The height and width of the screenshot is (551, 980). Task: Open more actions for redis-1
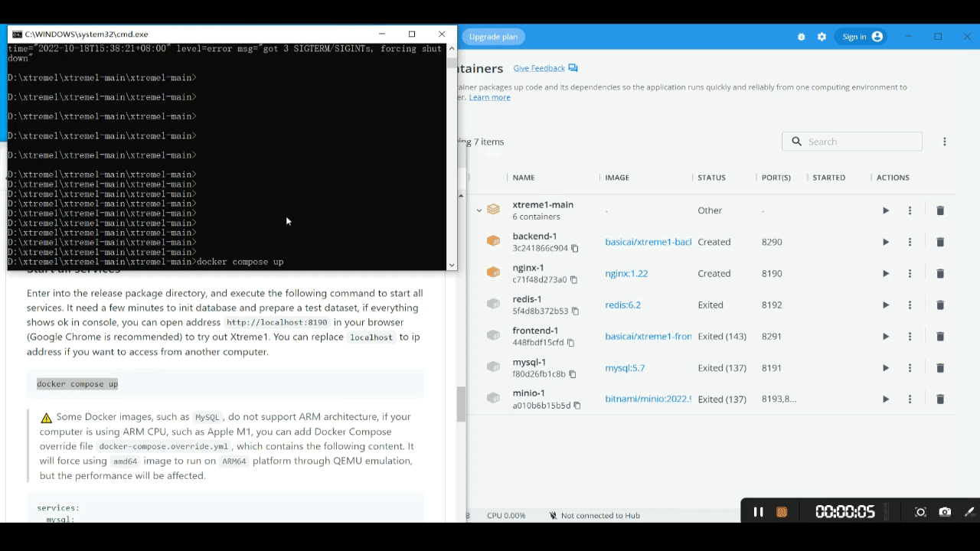[910, 305]
